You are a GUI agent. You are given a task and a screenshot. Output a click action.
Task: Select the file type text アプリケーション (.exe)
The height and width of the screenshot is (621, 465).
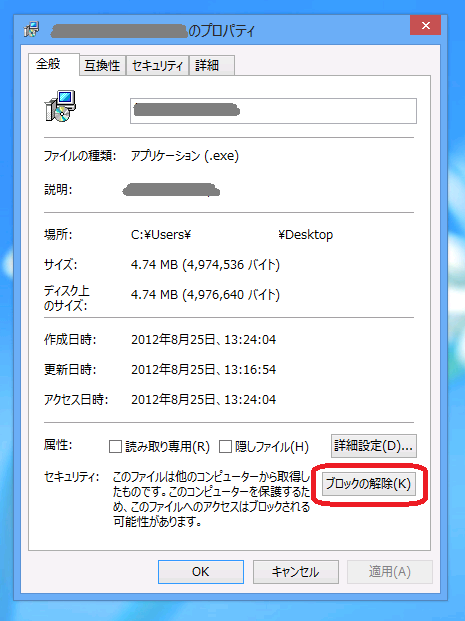tap(185, 156)
